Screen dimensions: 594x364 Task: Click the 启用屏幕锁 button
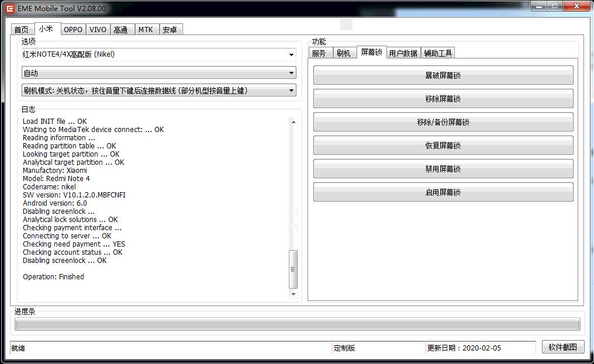pyautogui.click(x=443, y=192)
